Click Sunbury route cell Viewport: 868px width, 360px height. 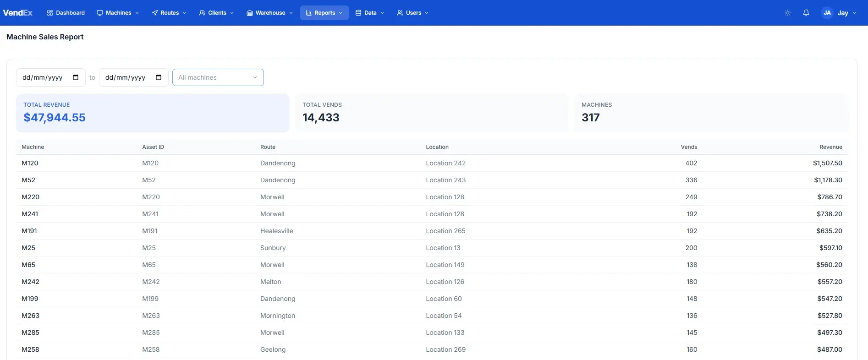click(273, 248)
